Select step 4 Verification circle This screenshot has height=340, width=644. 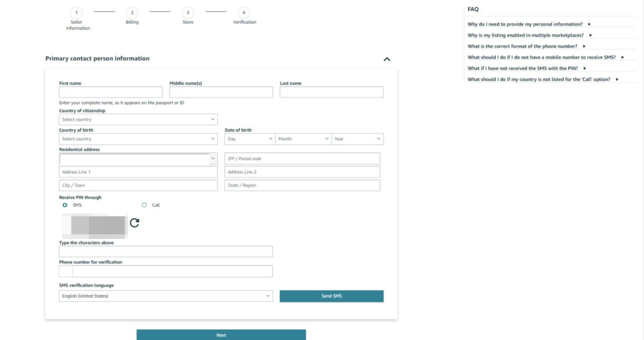coord(244,13)
